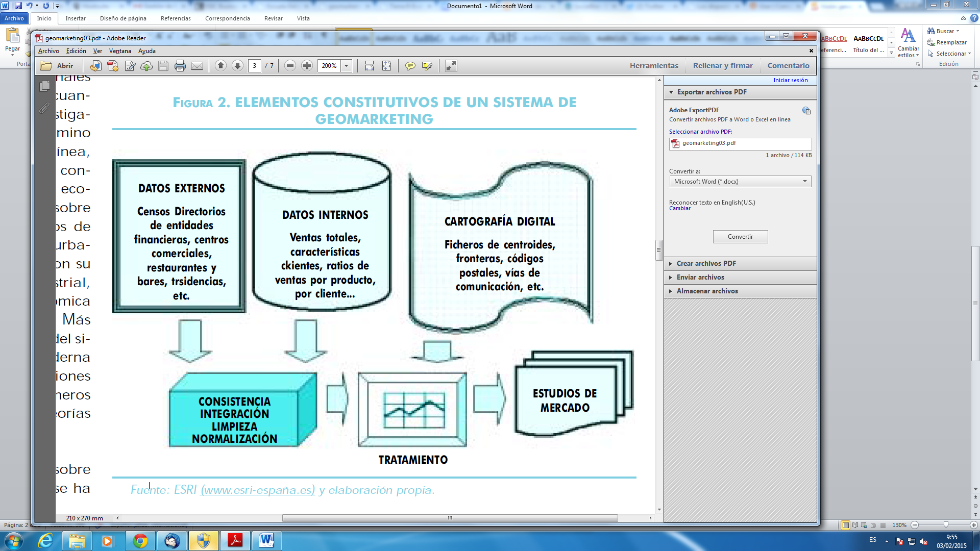Open the 200% zoom level dropdown
Image resolution: width=980 pixels, height=551 pixels.
(347, 66)
